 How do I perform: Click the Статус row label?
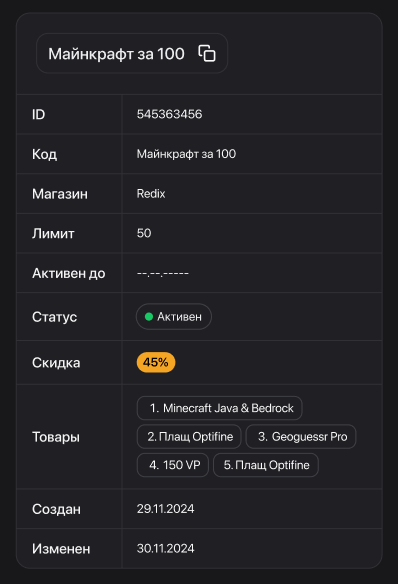(x=54, y=317)
